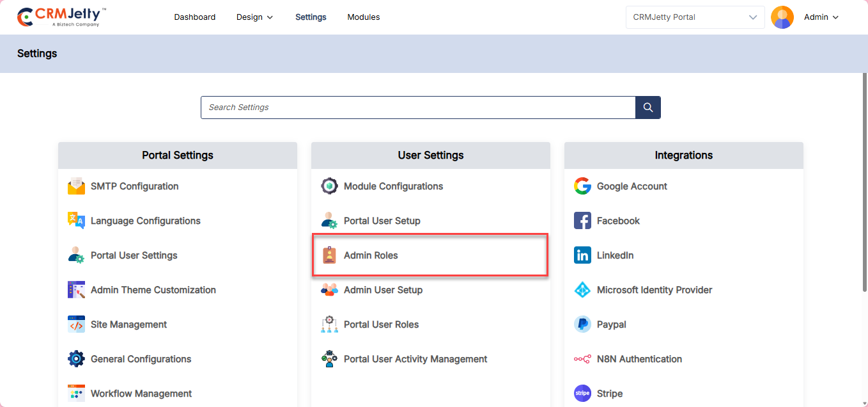
Task: Open the Portal User Roles link
Action: click(381, 324)
